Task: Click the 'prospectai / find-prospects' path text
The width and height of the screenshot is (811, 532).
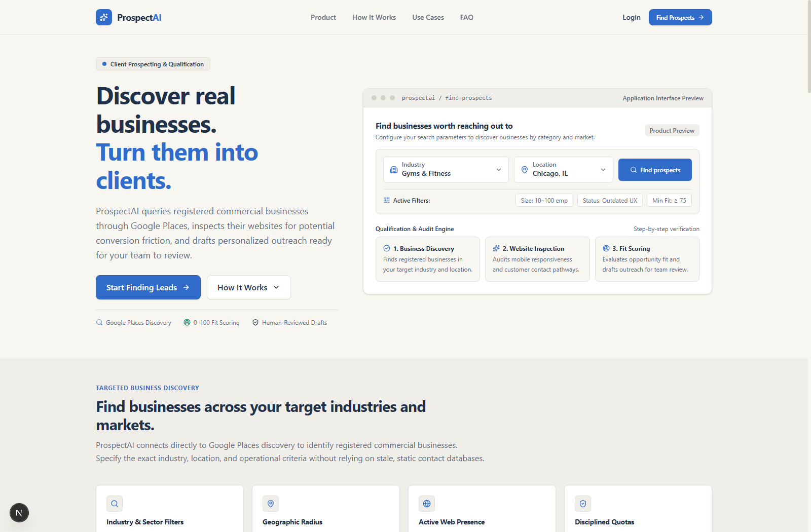Action: (447, 98)
